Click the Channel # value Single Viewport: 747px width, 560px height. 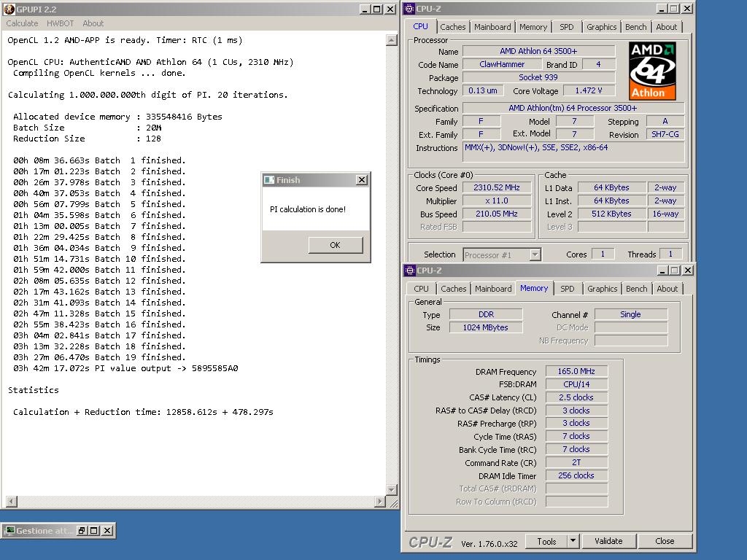pos(630,314)
